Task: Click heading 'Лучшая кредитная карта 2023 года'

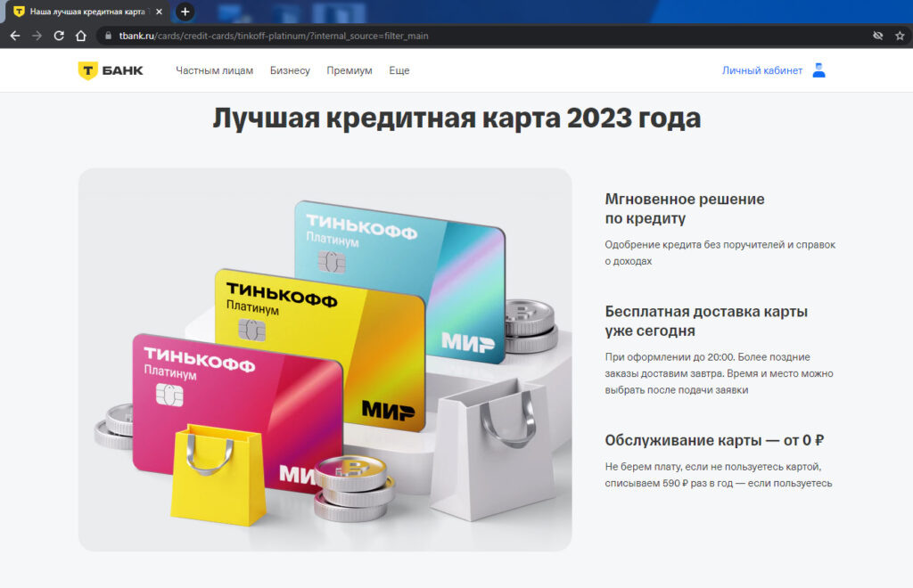Action: [x=456, y=118]
